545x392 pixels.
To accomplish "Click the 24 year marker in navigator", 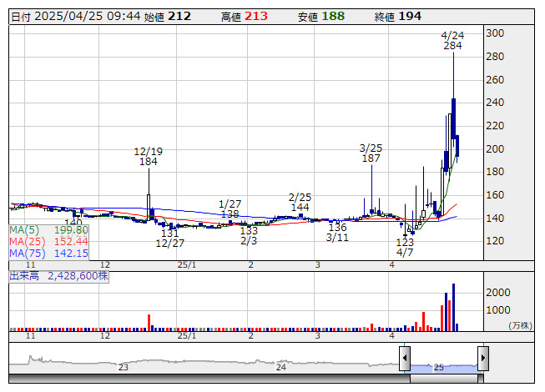I will click(281, 367).
